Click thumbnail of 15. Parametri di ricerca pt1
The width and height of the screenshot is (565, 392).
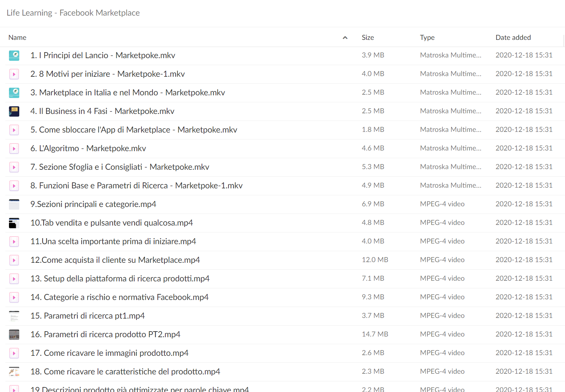pos(14,316)
